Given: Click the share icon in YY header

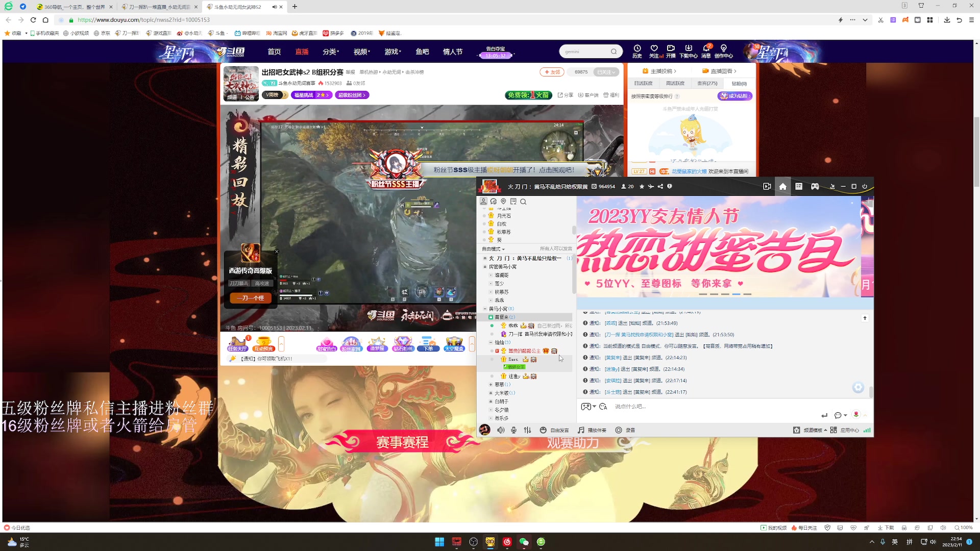Looking at the screenshot, I should 660,187.
